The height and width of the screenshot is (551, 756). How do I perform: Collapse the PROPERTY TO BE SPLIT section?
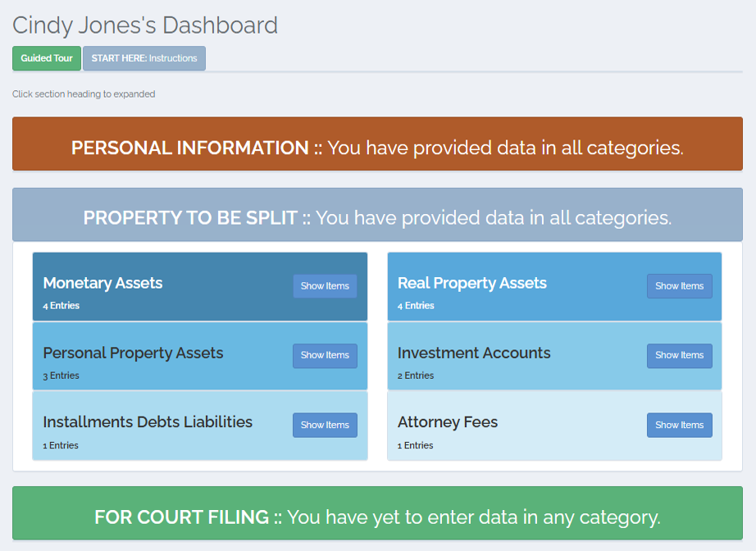(x=377, y=217)
